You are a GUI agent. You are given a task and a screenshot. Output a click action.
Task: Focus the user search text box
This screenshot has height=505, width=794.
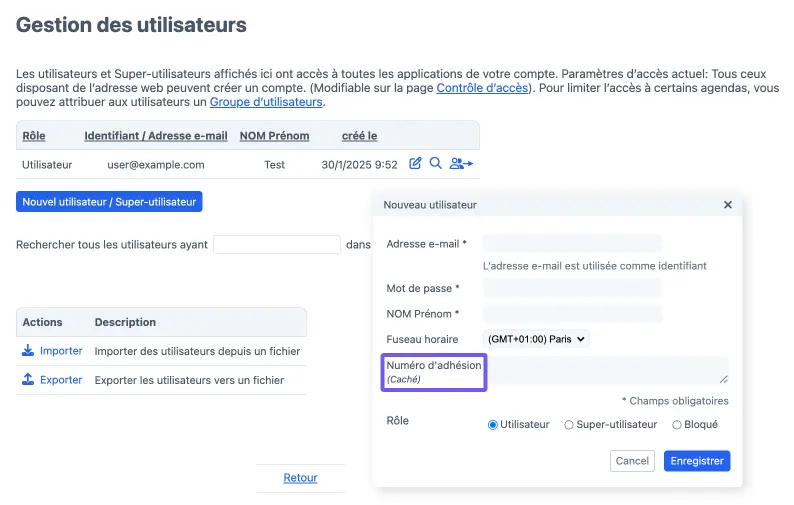coord(277,244)
